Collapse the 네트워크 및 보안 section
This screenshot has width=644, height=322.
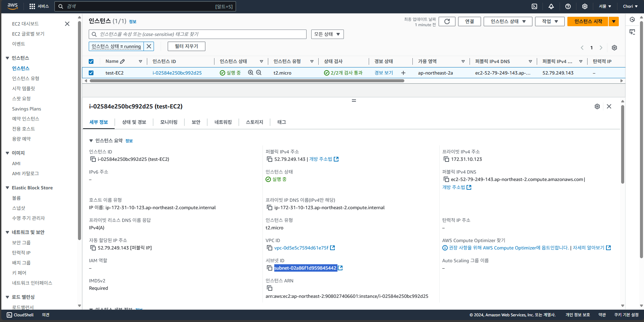[7, 232]
